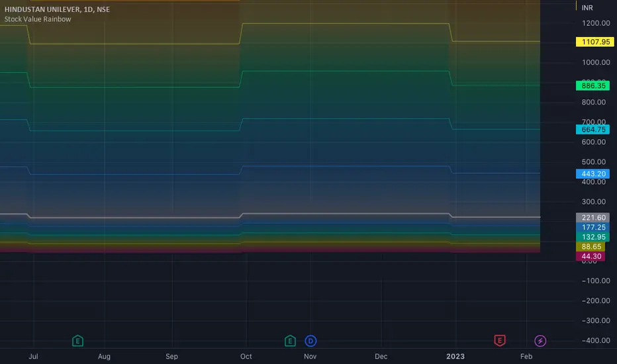This screenshot has width=617, height=364.
Task: Click the Oct label on time axis
Action: click(x=246, y=357)
